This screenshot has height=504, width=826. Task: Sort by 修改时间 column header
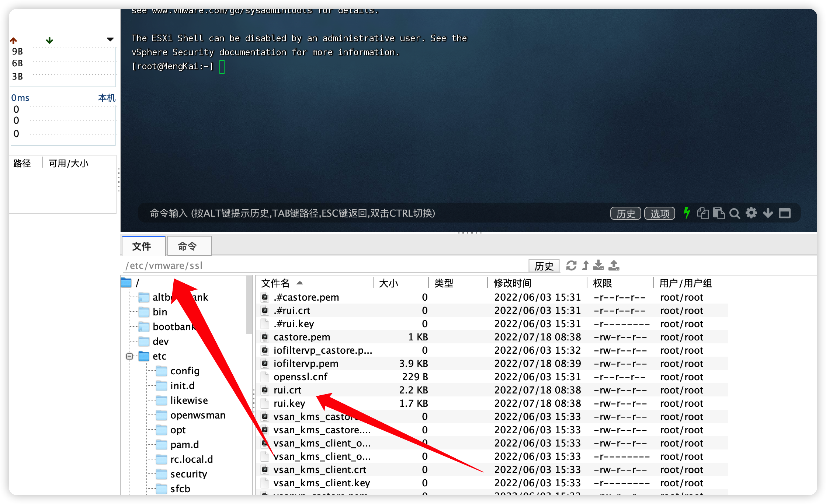(x=537, y=283)
